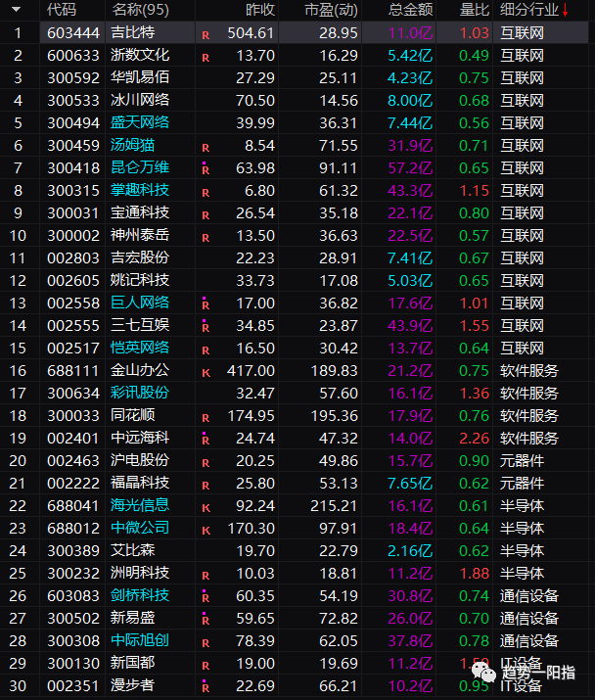Click the R marker on 同花顺 row
This screenshot has width=595, height=700.
click(206, 418)
